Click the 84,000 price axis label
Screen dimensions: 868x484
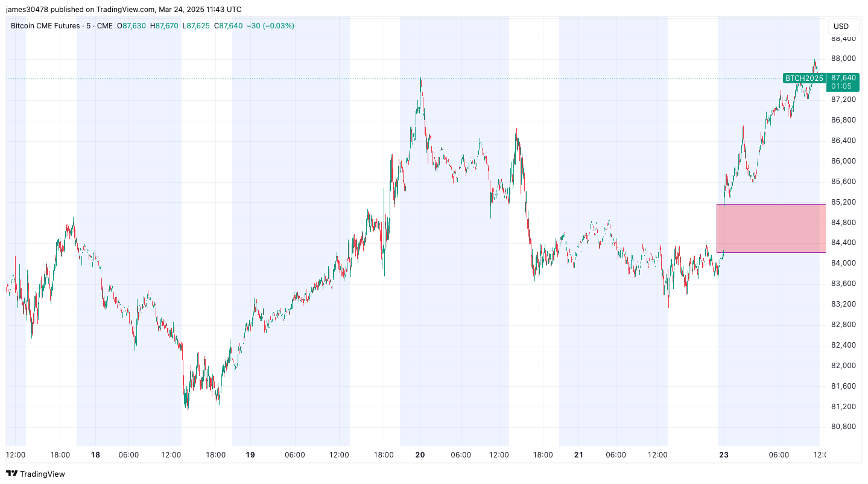843,263
